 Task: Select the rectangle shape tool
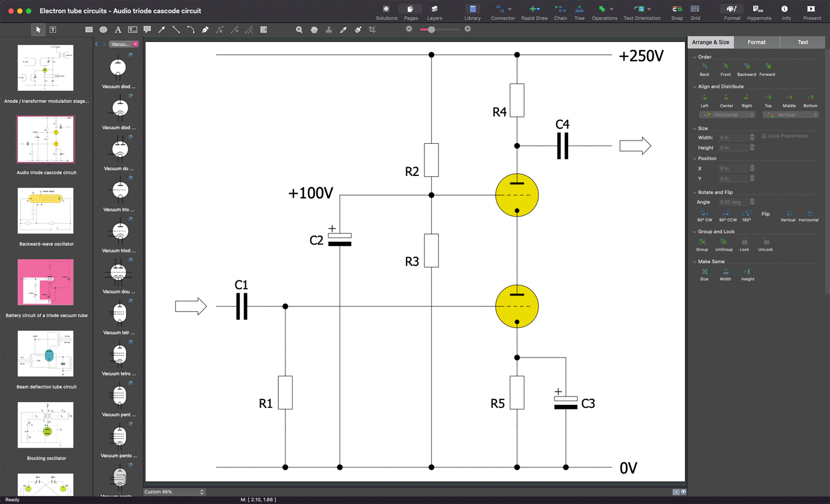89,30
